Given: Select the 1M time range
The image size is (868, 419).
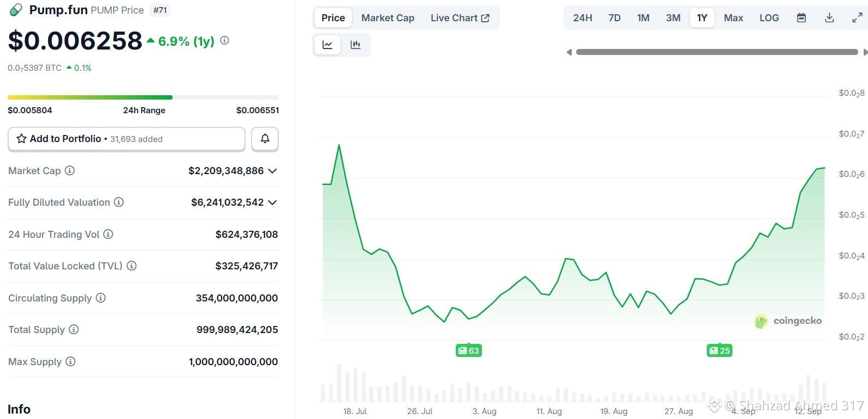Looking at the screenshot, I should tap(643, 18).
